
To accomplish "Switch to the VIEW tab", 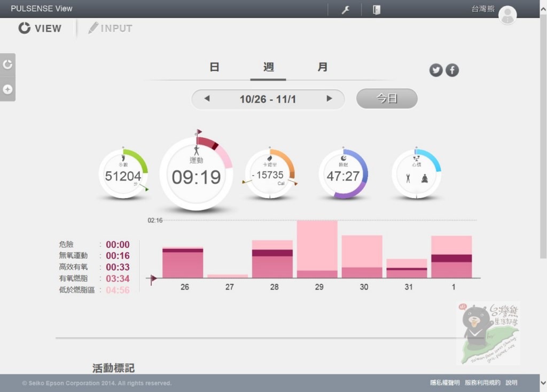I will point(40,28).
